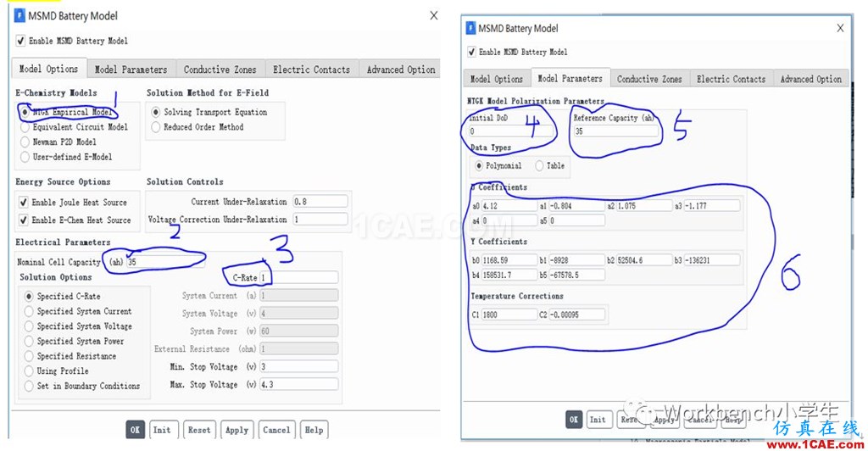
Task: Close the right MSMD Battery Model dialog
Action: pos(840,28)
